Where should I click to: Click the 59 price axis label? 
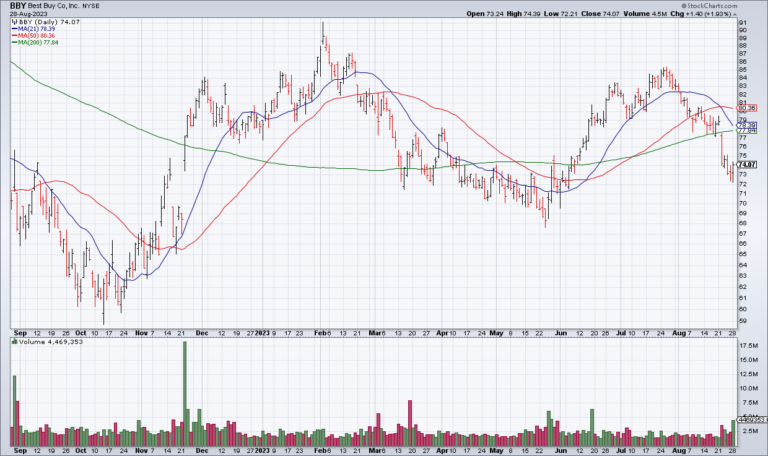(x=743, y=321)
